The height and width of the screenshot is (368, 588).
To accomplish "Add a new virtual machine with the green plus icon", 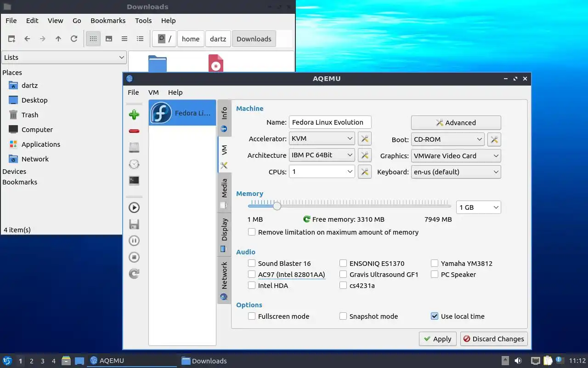I will [134, 115].
